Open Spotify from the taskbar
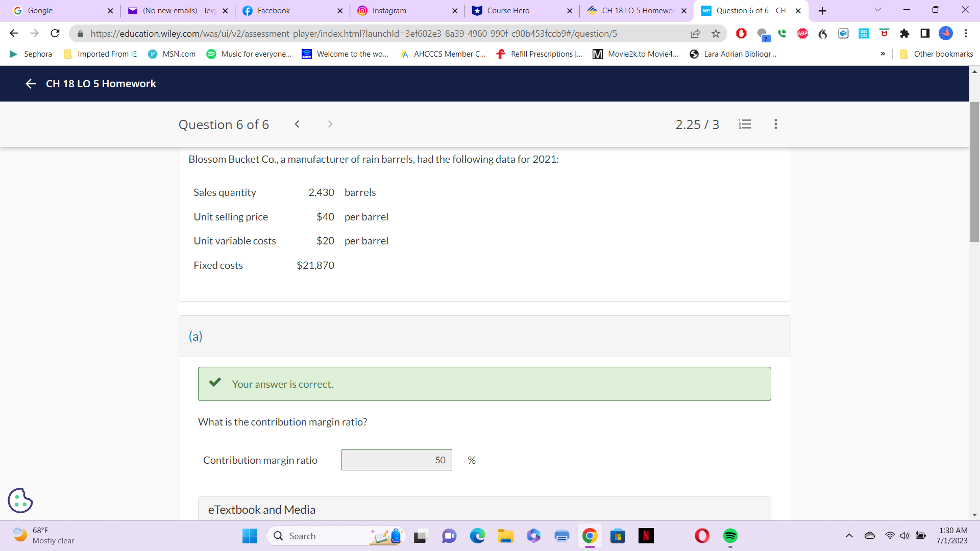 (730, 536)
